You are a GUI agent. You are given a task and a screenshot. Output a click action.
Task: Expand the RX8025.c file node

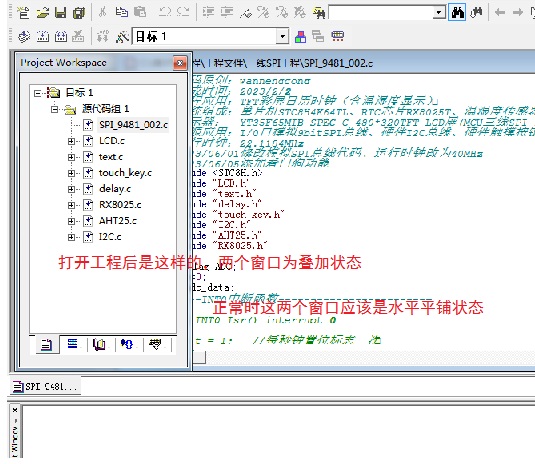71,205
